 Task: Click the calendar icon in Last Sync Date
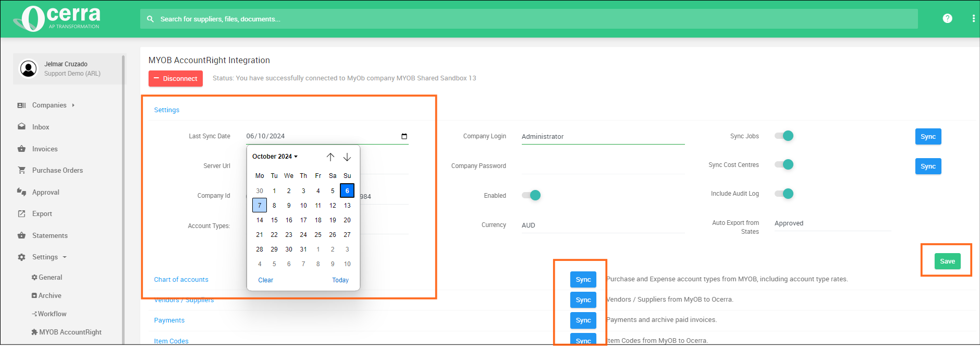pos(404,136)
